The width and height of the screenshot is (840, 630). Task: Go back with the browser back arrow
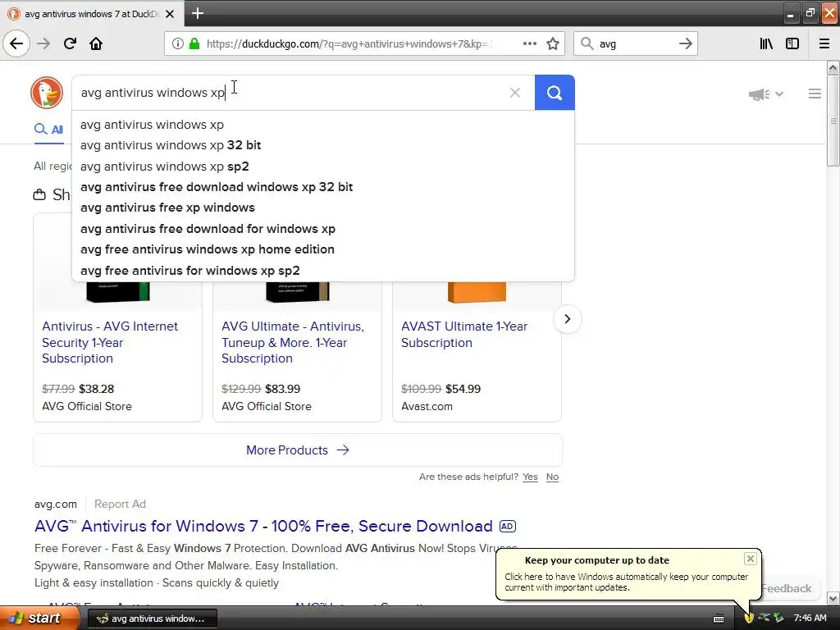click(16, 43)
